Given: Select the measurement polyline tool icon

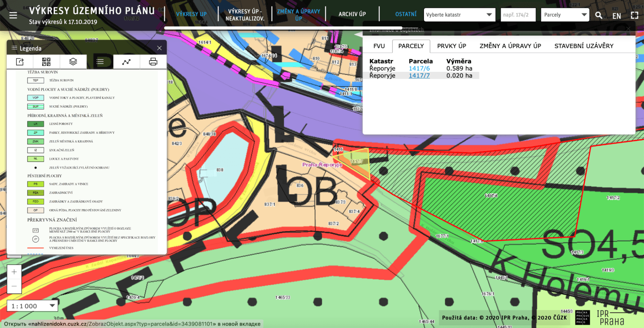Looking at the screenshot, I should [126, 62].
